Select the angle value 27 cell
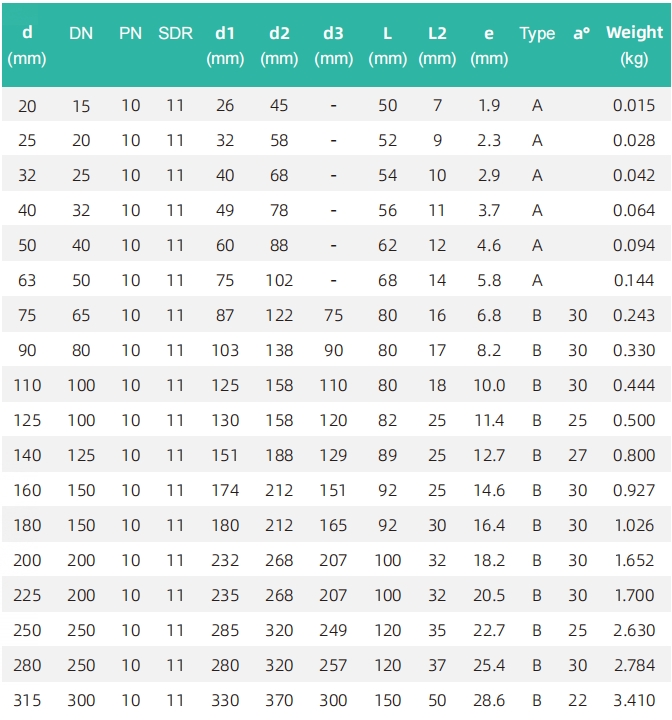The width and height of the screenshot is (672, 720). tap(577, 455)
